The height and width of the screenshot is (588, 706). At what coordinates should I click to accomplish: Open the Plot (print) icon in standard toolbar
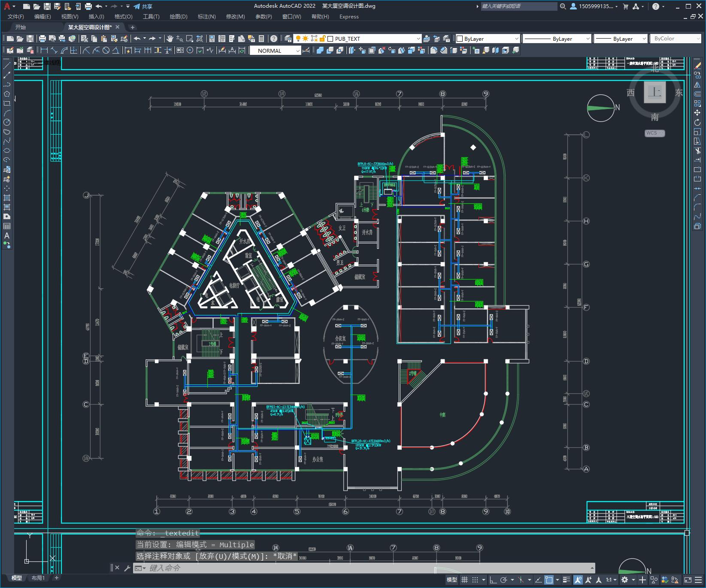42,39
